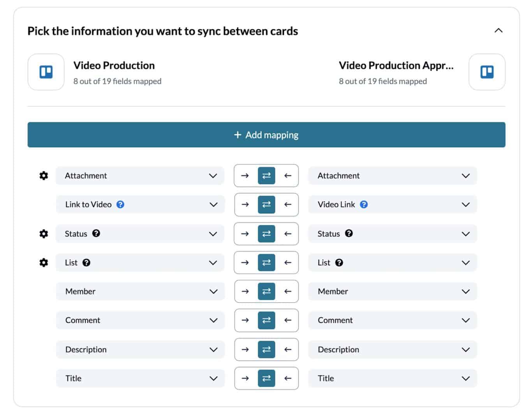532x414 pixels.
Task: Open the right Comment field dropdown
Action: click(x=393, y=320)
